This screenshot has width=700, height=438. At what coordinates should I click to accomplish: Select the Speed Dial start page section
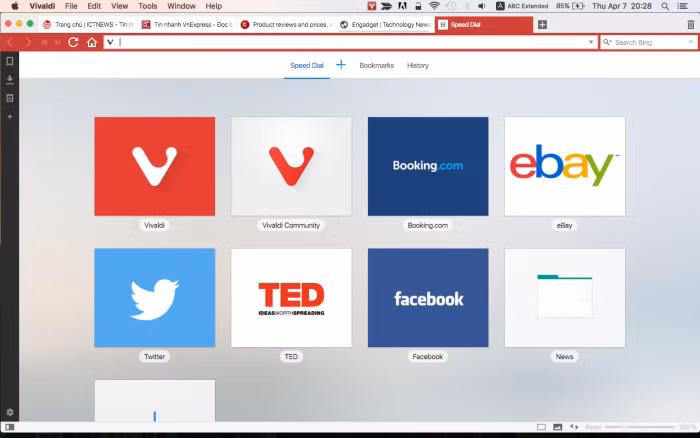tap(307, 65)
